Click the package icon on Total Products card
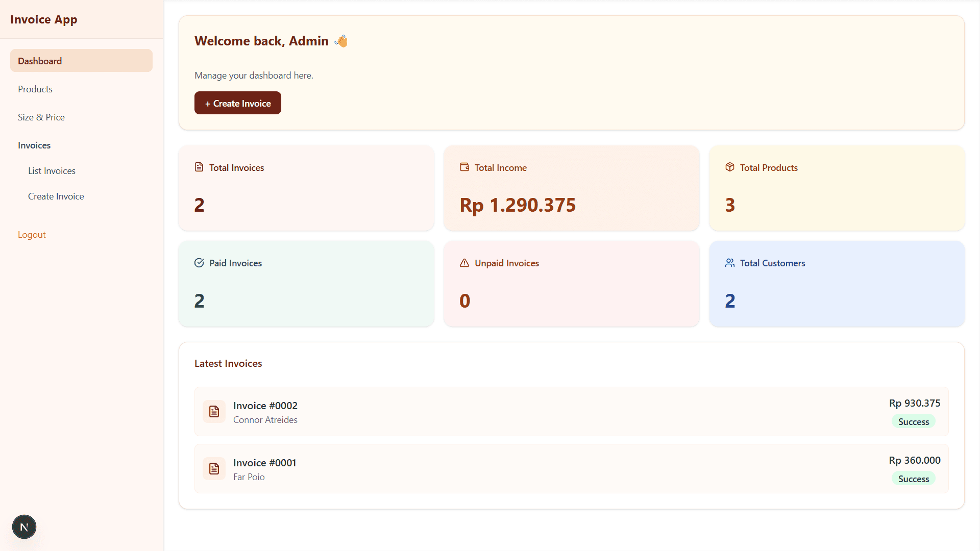 click(730, 167)
